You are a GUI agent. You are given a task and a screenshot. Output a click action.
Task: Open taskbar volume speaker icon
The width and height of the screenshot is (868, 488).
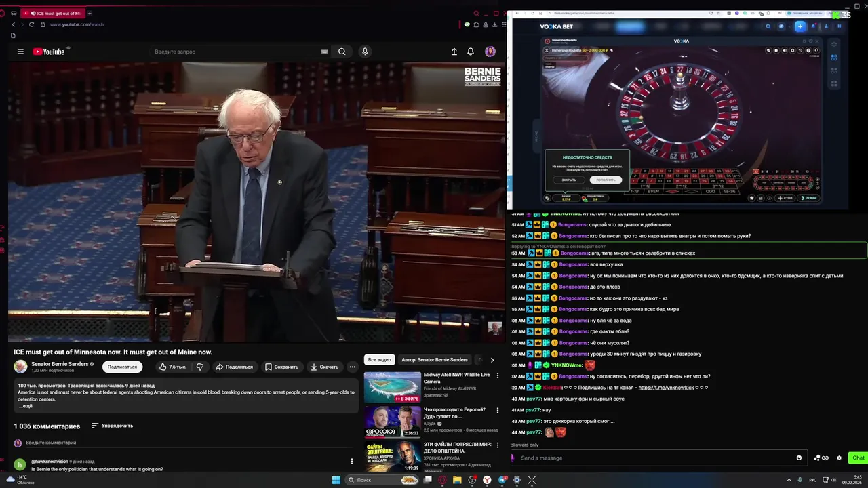tap(833, 480)
